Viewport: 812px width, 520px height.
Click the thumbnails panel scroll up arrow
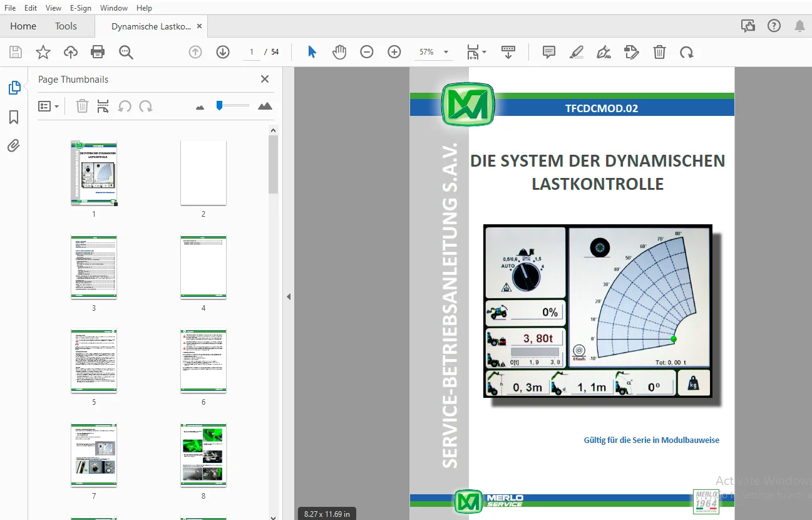(x=273, y=130)
